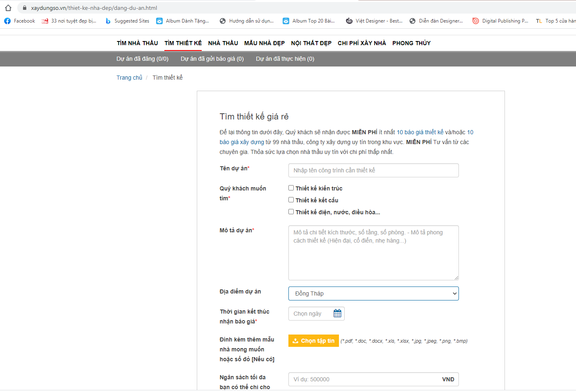The image size is (576, 392).
Task: Click the Digital Publishing bookmark icon
Action: pos(475,21)
